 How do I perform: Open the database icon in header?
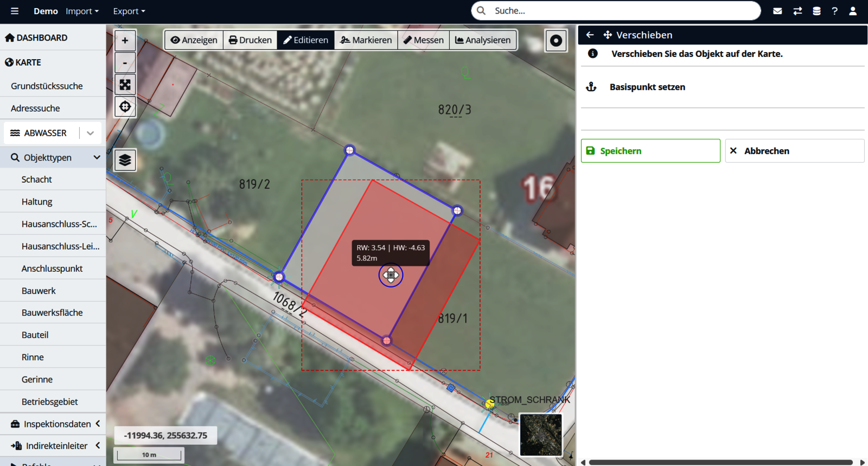pos(816,11)
